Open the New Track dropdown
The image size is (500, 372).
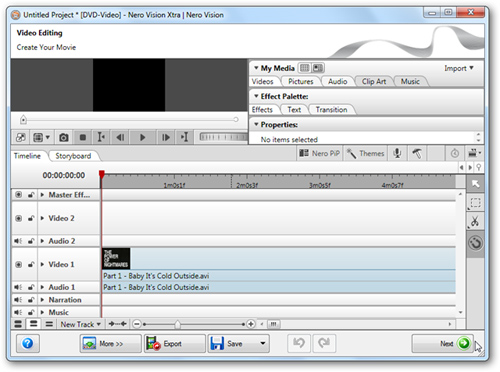pyautogui.click(x=81, y=324)
